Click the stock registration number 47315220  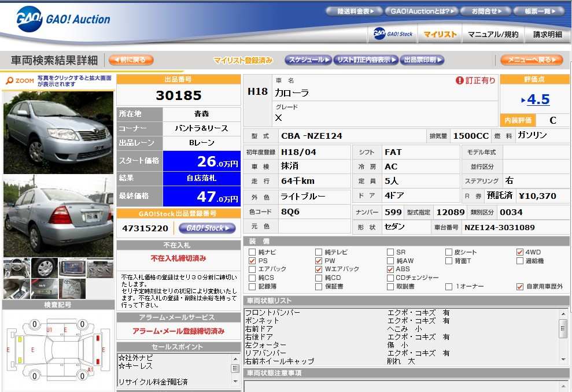[x=145, y=228]
